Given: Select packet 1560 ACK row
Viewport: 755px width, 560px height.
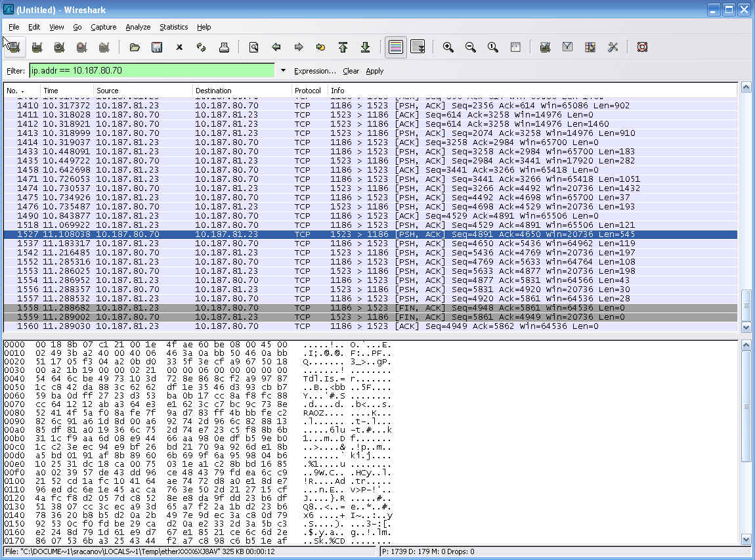Looking at the screenshot, I should (370, 326).
